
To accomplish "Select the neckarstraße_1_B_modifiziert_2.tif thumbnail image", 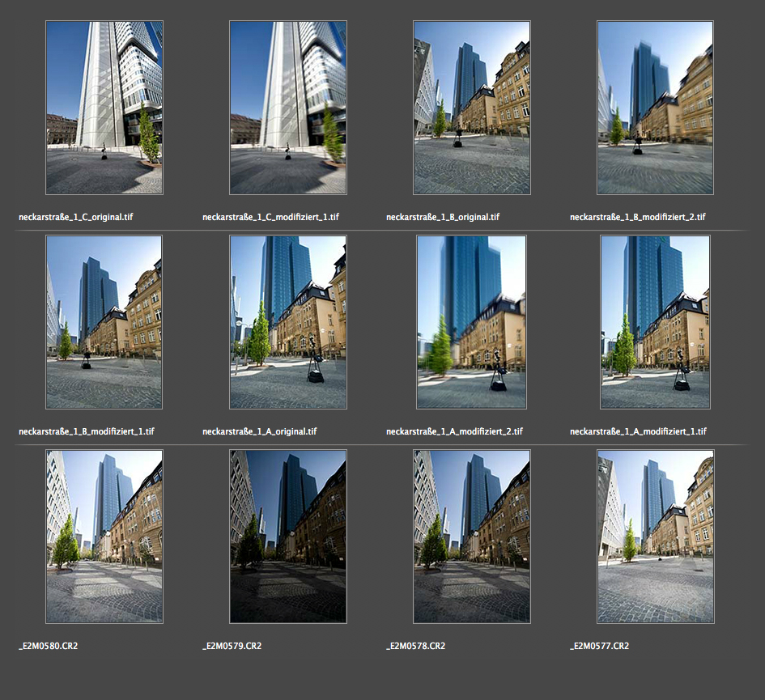I will [655, 108].
